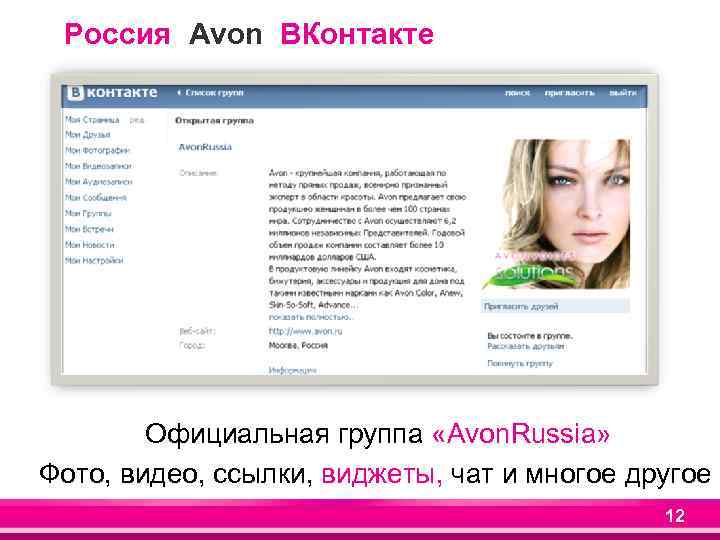Open Мои Встречи in sidebar
Image resolution: width=720 pixels, height=540 pixels.
click(89, 229)
